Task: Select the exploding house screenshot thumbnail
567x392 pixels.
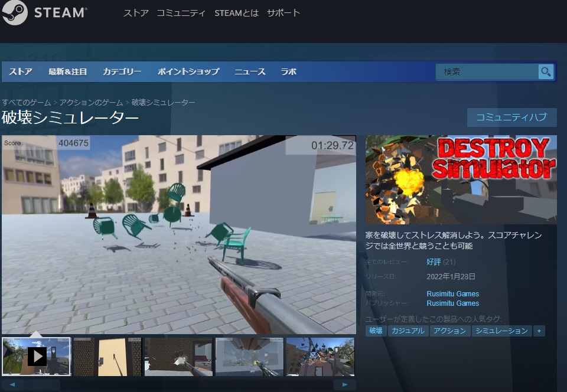Action: (320, 357)
